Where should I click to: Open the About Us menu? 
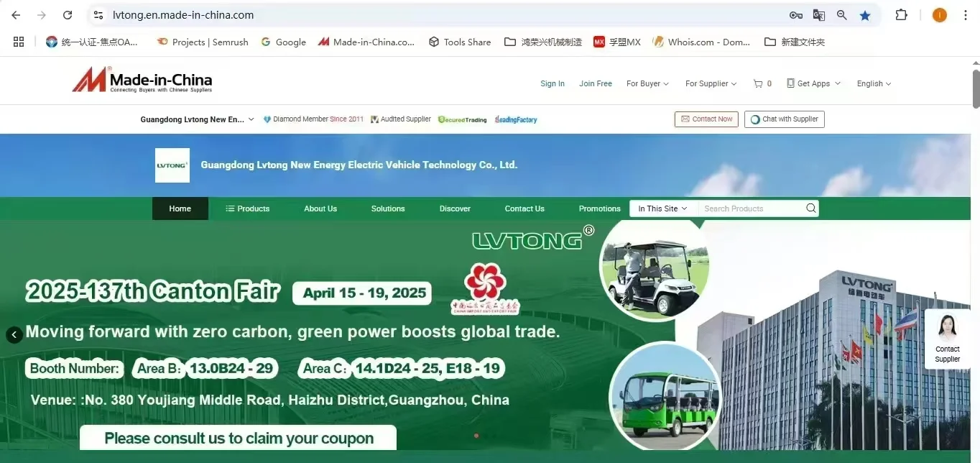click(320, 208)
